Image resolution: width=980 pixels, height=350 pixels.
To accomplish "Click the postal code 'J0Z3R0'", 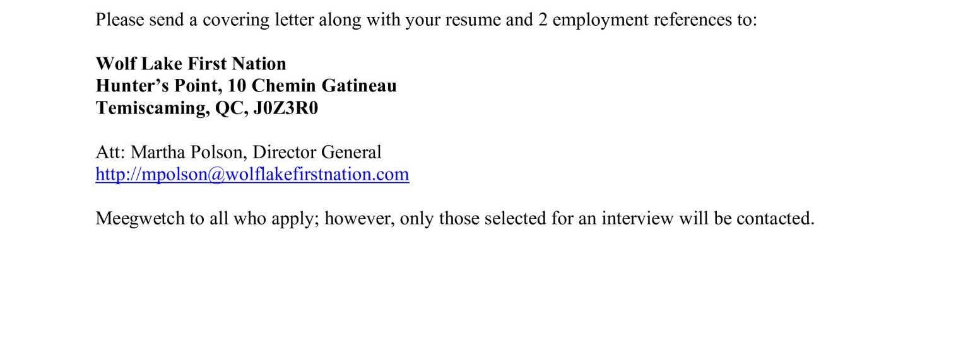I will 285,108.
